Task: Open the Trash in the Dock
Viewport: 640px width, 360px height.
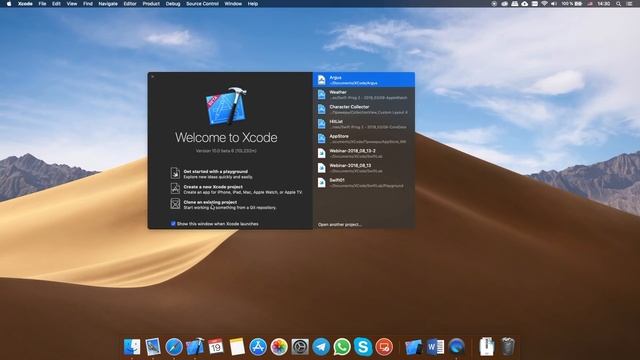Action: tap(508, 347)
